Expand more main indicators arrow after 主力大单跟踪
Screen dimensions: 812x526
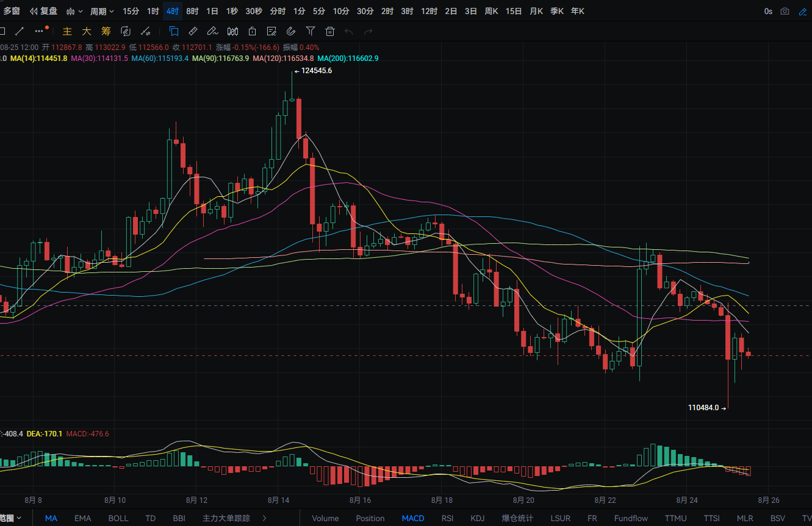tap(264, 518)
